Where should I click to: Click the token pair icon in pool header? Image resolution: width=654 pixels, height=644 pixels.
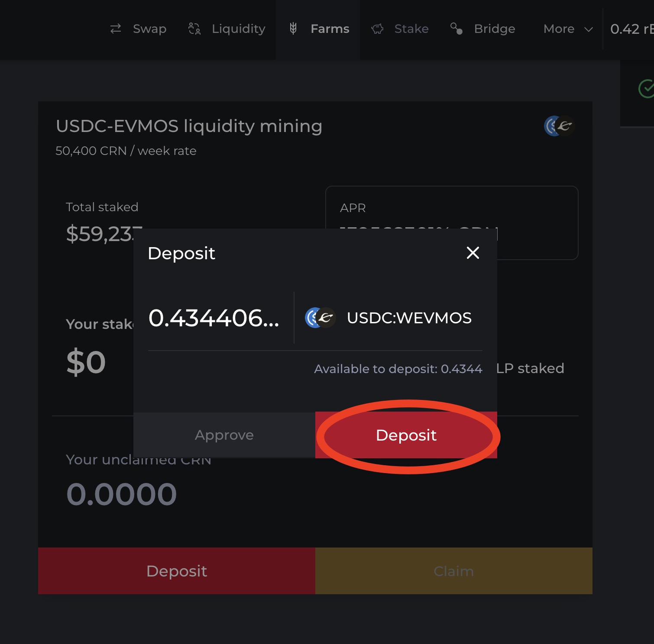pos(559,126)
